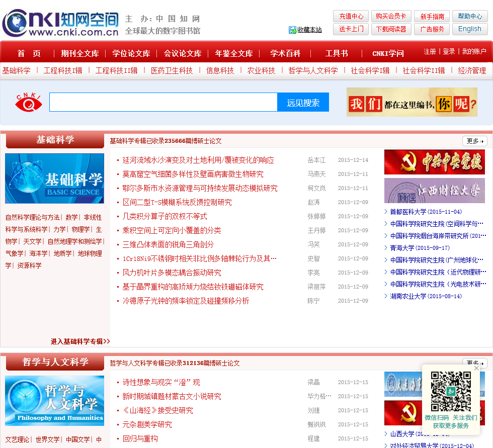Image resolution: width=493 pixels, height=448 pixels.
Task: Open 期刊全文库 navigation item
Action: point(80,53)
